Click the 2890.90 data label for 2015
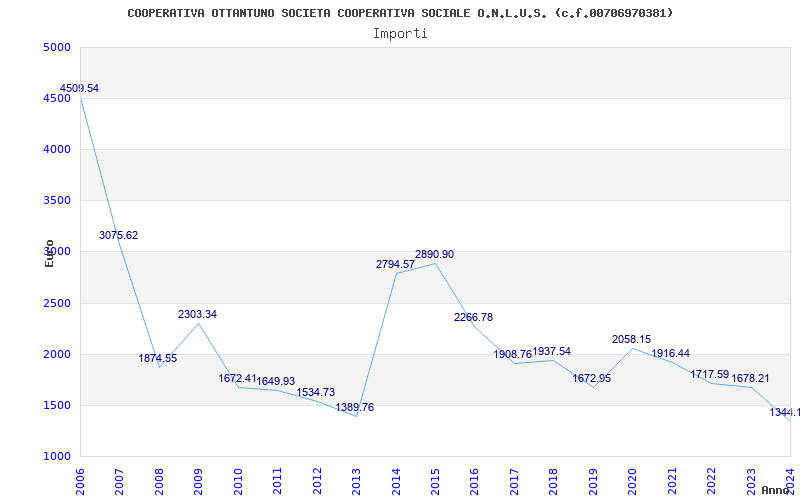 click(434, 255)
